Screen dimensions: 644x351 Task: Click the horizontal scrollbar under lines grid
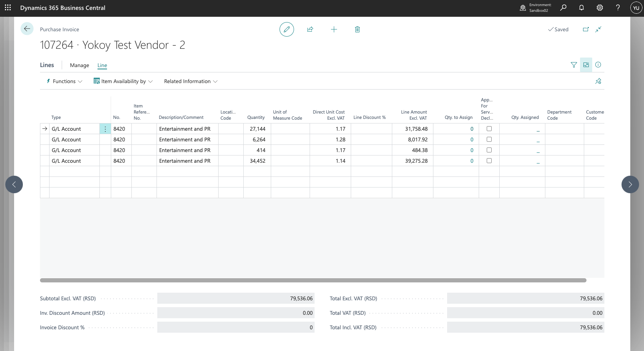pos(313,280)
